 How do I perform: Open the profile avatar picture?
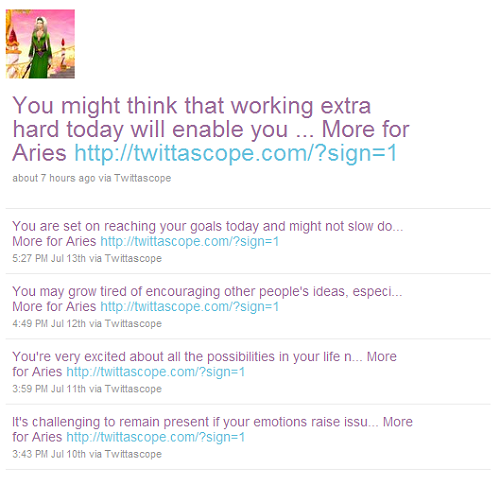click(x=40, y=44)
